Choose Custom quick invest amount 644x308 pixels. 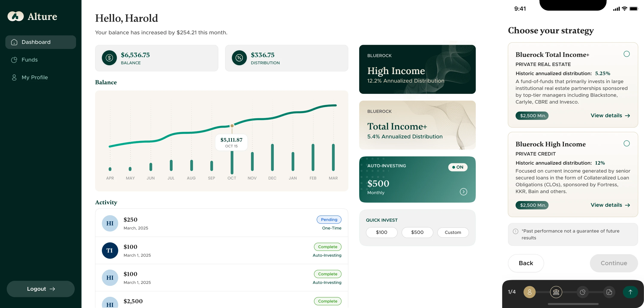coord(453,232)
